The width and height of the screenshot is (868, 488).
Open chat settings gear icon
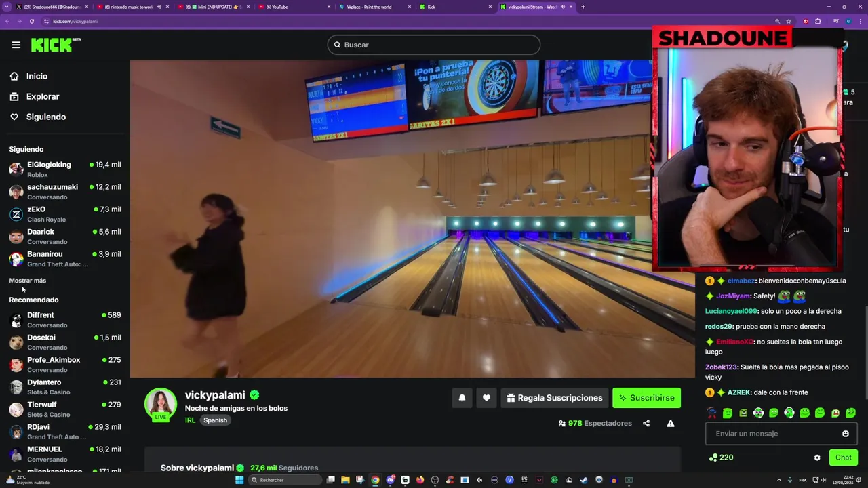tap(817, 457)
